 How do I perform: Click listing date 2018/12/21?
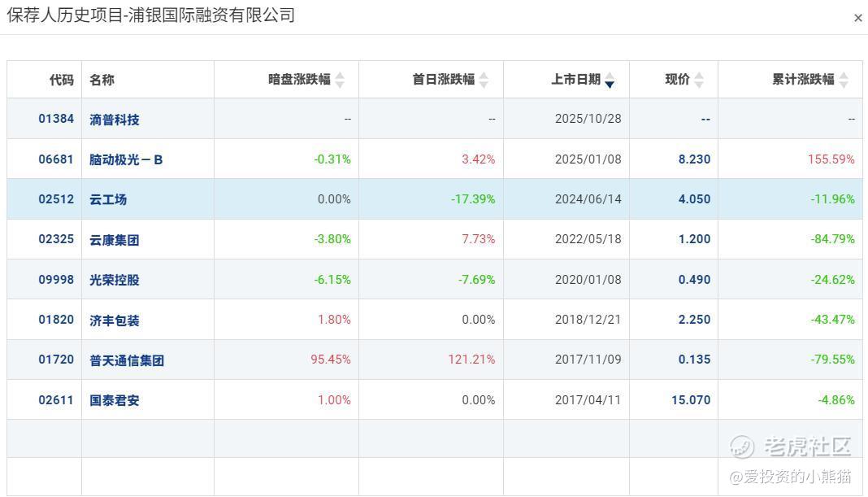click(588, 319)
